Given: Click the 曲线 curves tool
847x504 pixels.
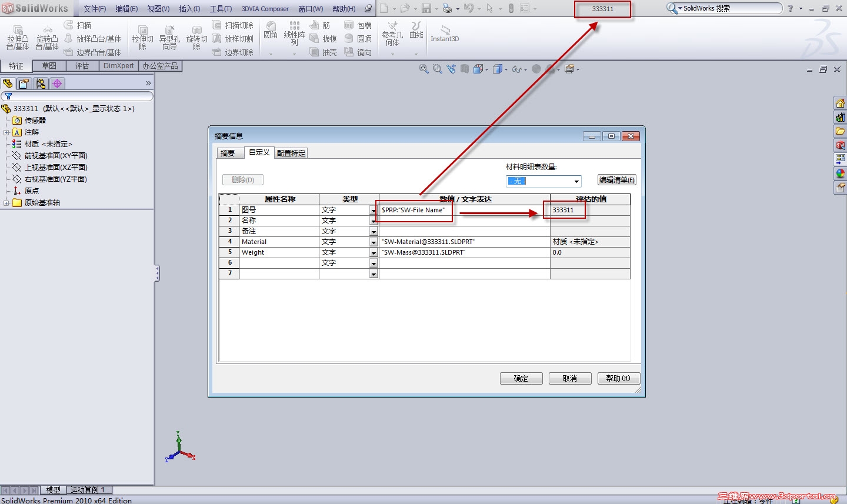Looking at the screenshot, I should [x=416, y=31].
